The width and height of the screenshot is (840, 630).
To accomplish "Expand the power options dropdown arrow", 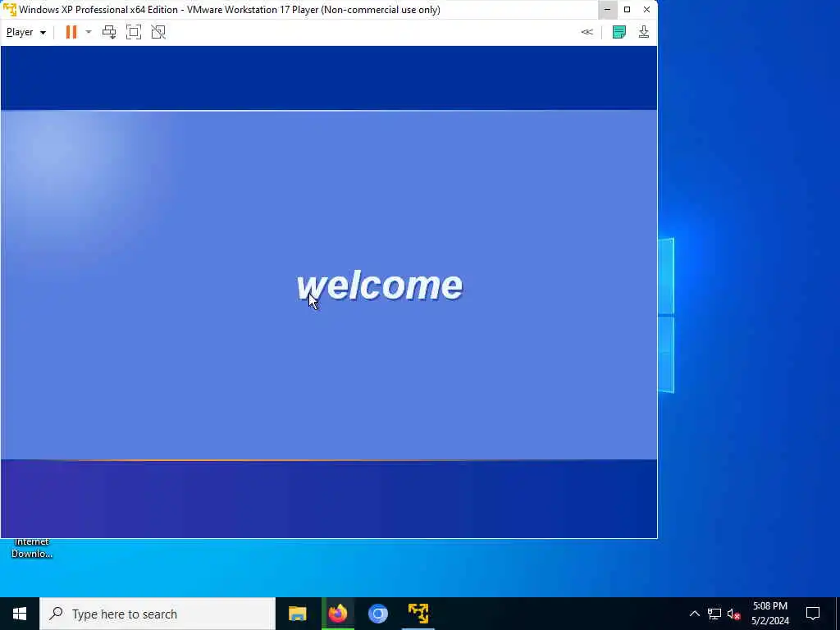I will 89,32.
